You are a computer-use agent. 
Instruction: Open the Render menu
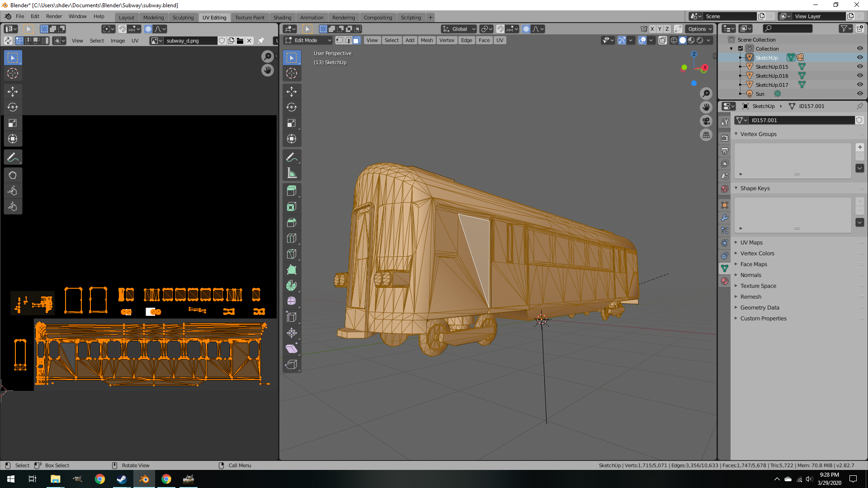pyautogui.click(x=54, y=16)
